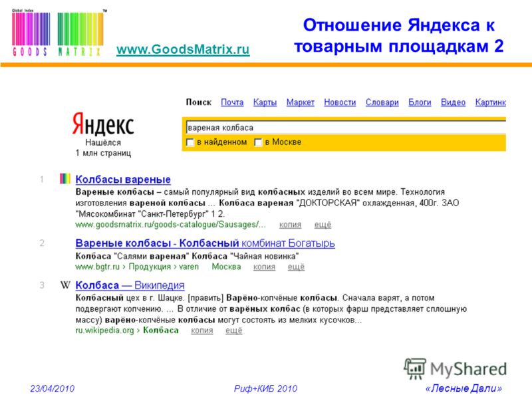Open the Картинки section

[491, 102]
